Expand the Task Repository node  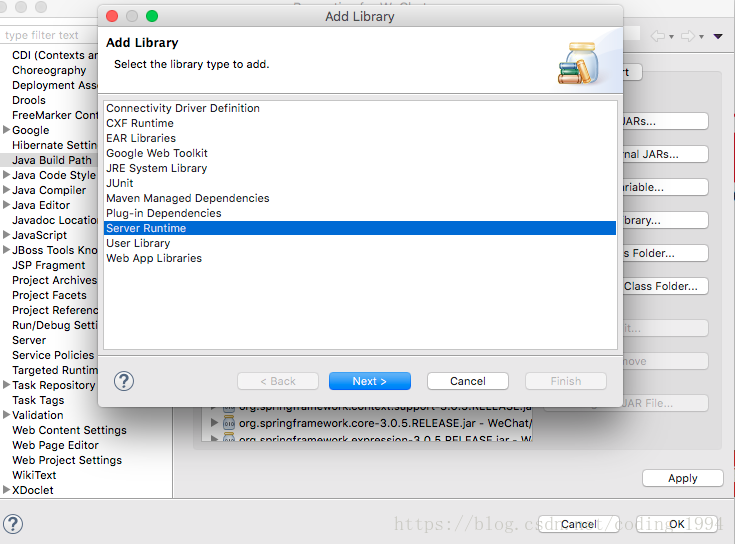6,385
